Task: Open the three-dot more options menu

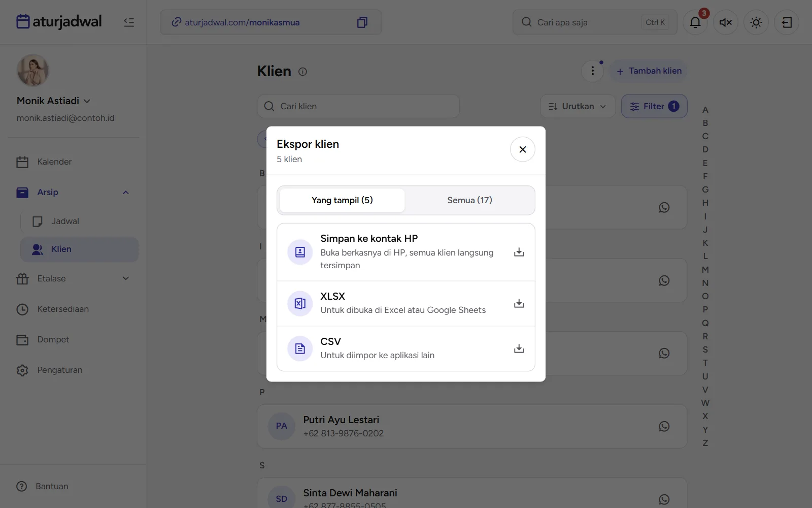Action: (x=592, y=71)
